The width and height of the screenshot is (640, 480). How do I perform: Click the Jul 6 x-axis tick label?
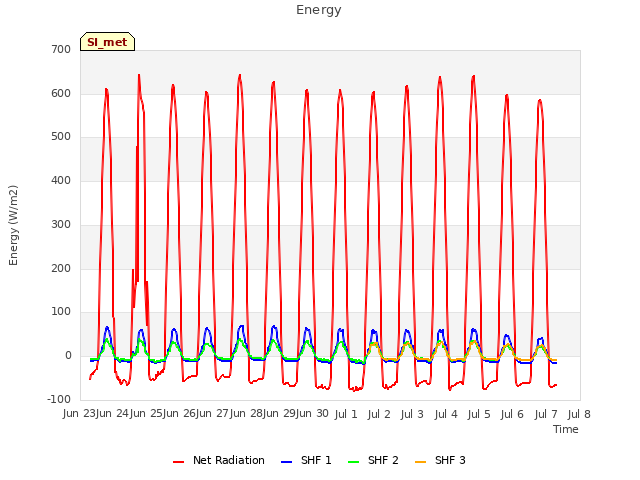click(512, 414)
